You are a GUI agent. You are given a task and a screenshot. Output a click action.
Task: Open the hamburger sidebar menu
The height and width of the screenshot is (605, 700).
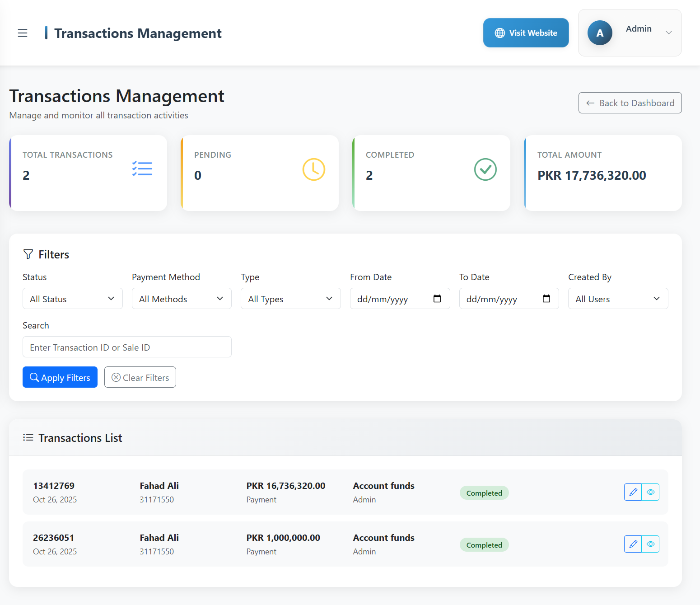click(x=23, y=33)
